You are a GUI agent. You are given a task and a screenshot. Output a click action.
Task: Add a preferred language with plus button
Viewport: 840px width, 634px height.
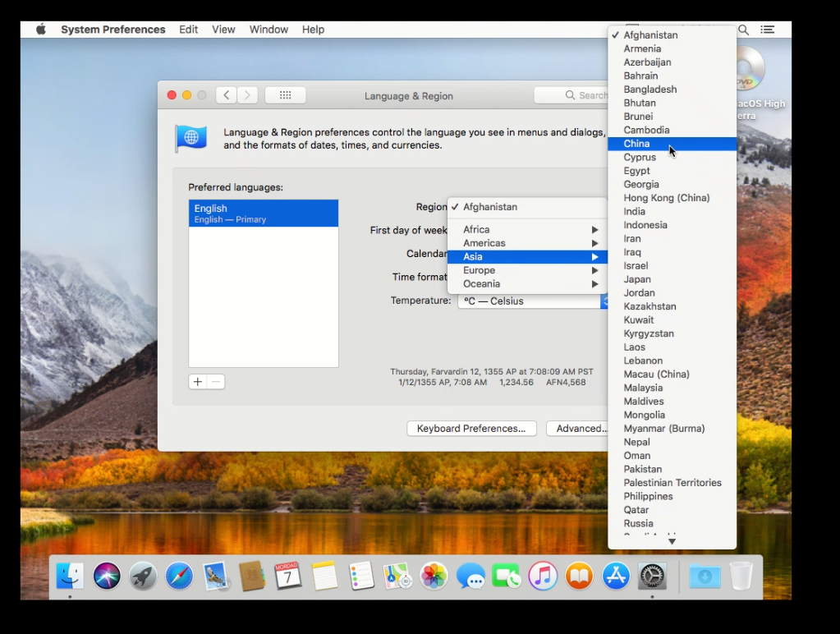coord(198,382)
